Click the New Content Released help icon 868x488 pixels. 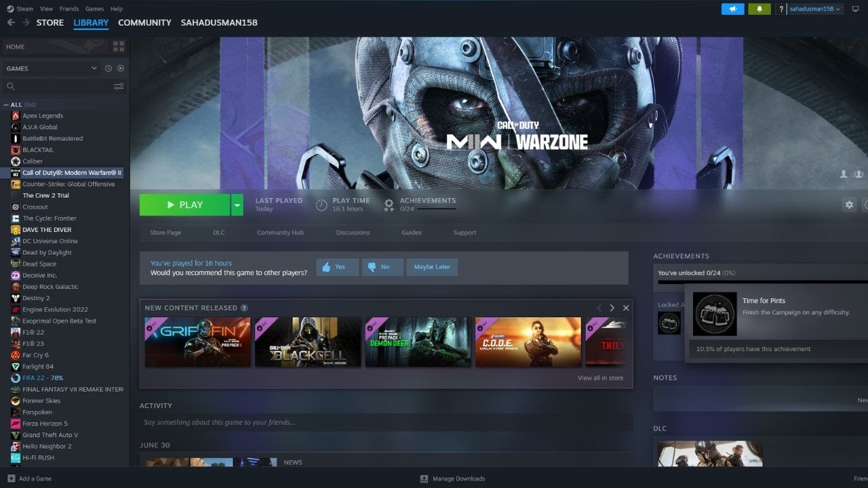coord(244,308)
